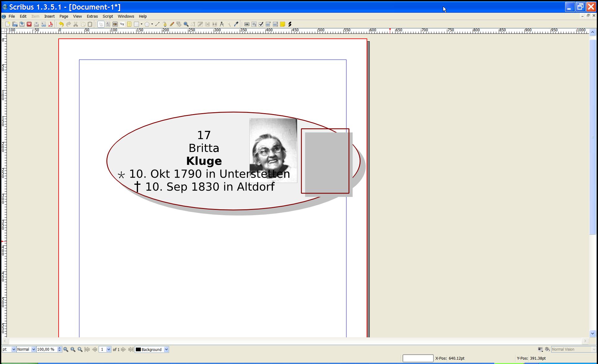
Task: Select the PDF checkbox insert tool
Action: pos(261,24)
